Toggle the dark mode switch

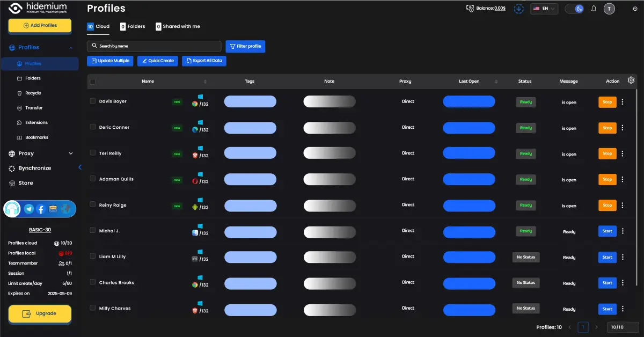[x=574, y=9]
